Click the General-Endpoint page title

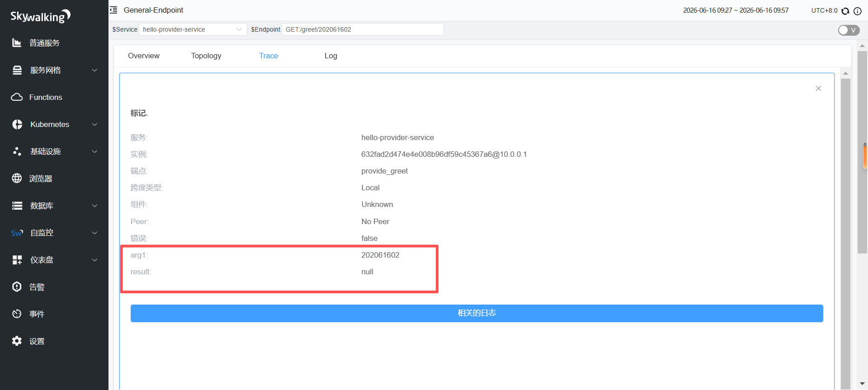pos(153,10)
